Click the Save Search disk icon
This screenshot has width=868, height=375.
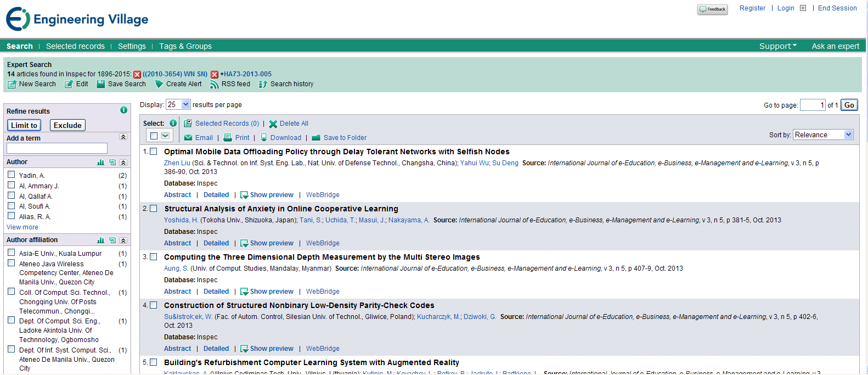[101, 84]
